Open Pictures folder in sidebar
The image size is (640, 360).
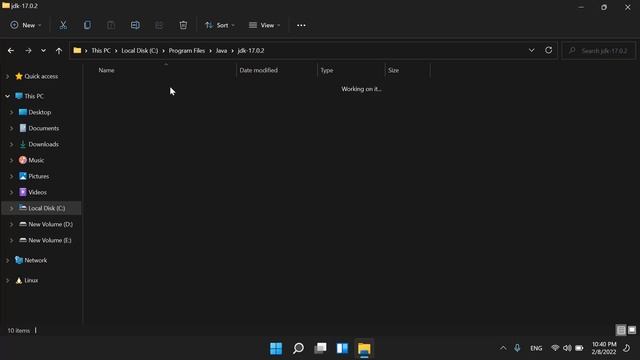[39, 176]
